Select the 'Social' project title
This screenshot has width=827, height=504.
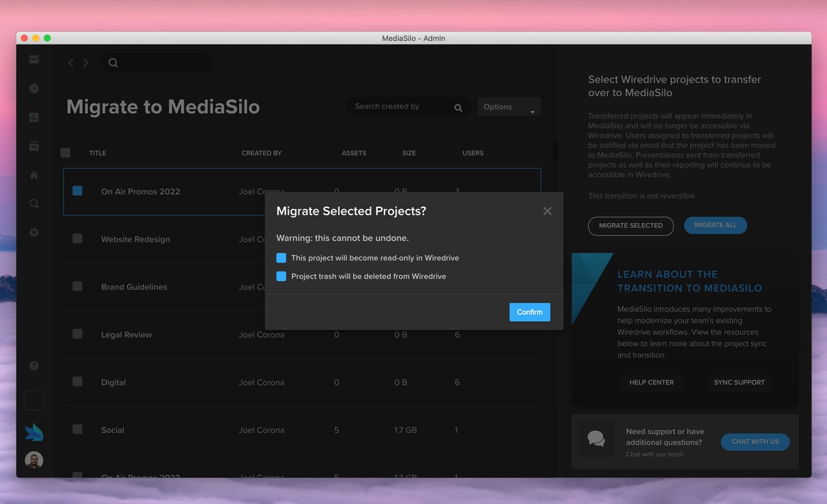pyautogui.click(x=112, y=430)
